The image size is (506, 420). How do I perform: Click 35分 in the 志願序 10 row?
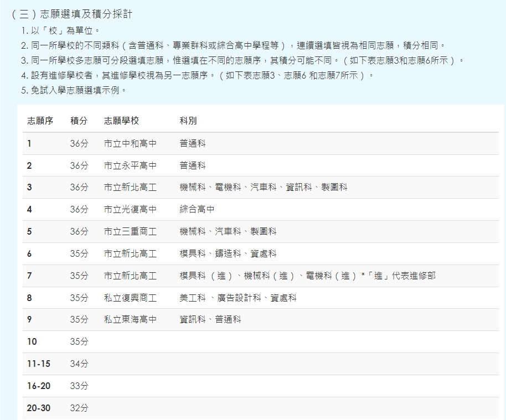click(79, 341)
